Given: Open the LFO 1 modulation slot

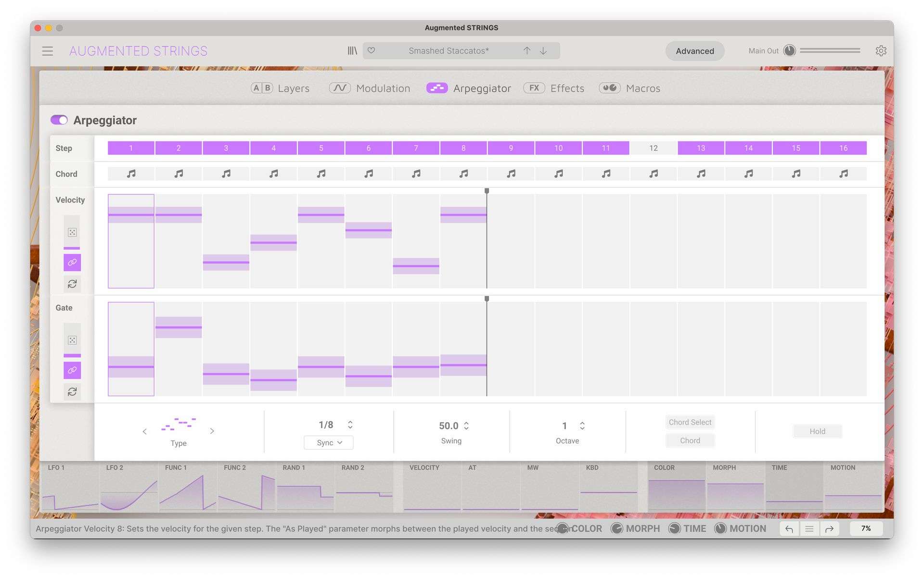Looking at the screenshot, I should tap(70, 487).
